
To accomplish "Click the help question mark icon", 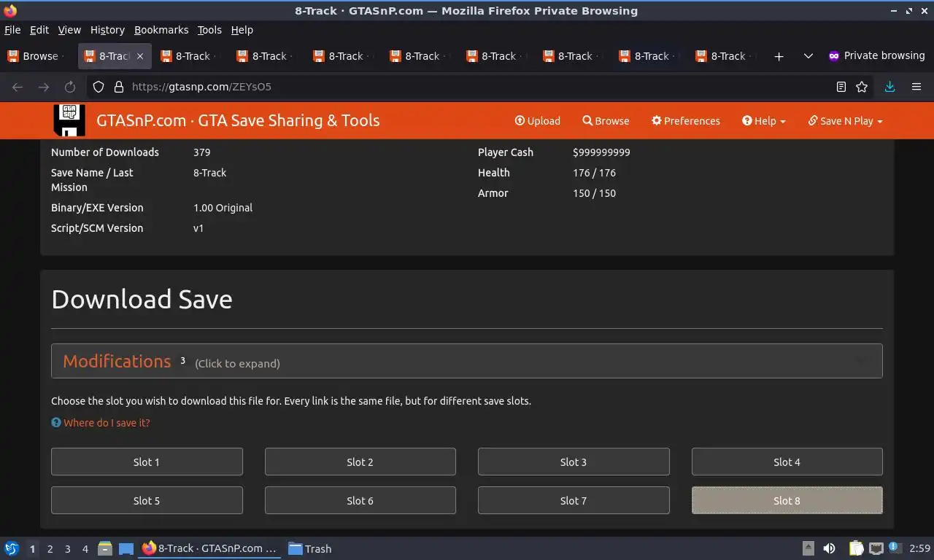I will point(55,422).
